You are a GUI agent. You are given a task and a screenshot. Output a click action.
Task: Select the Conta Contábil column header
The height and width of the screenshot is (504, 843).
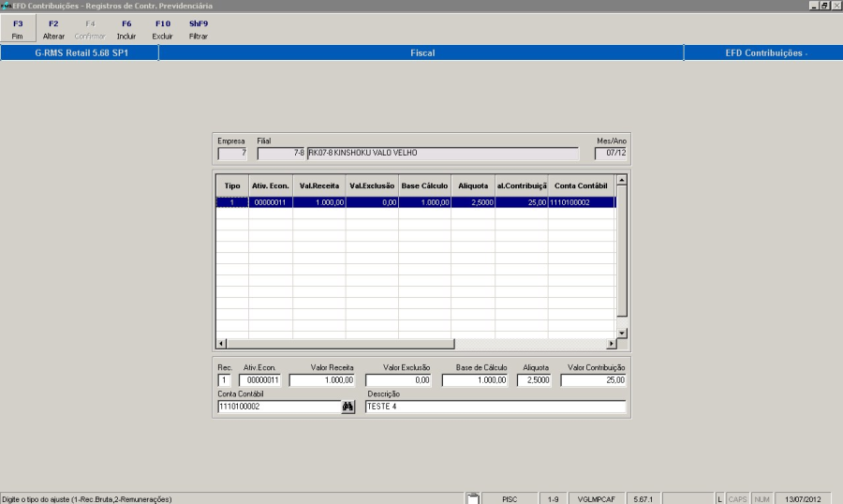[x=581, y=185]
